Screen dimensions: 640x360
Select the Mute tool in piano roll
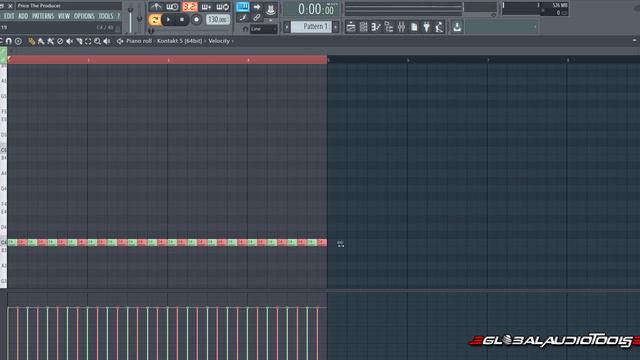69,41
